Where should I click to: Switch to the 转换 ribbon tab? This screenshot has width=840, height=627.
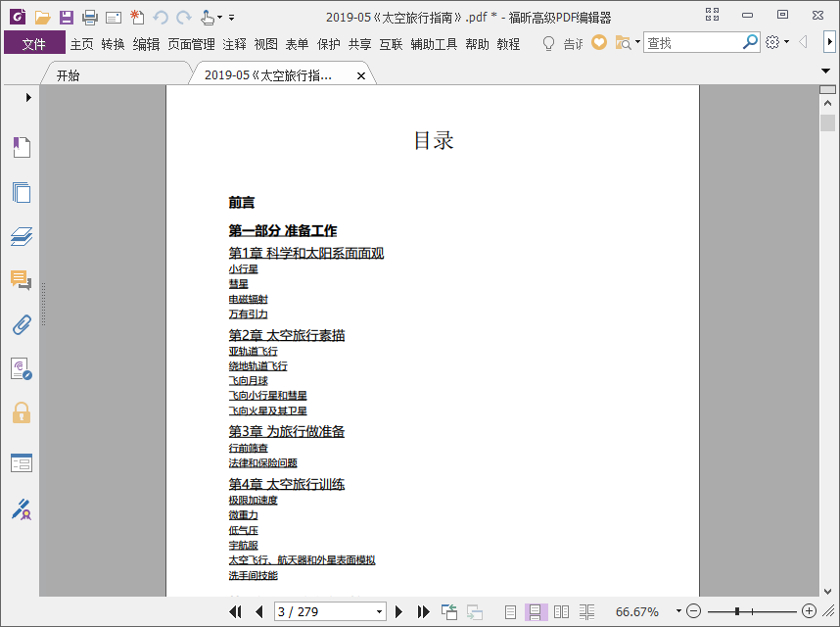coord(113,44)
